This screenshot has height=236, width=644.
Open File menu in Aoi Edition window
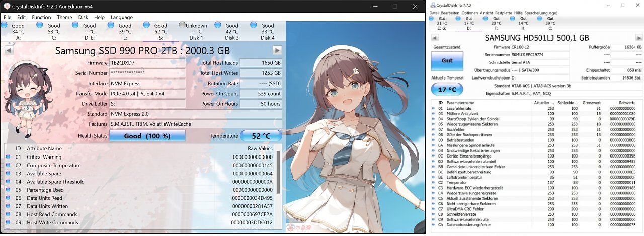click(x=8, y=17)
